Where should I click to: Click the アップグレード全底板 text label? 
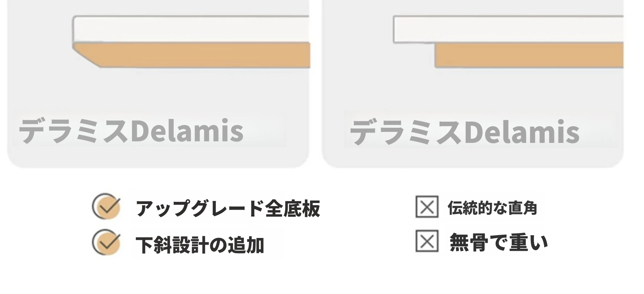pyautogui.click(x=228, y=208)
